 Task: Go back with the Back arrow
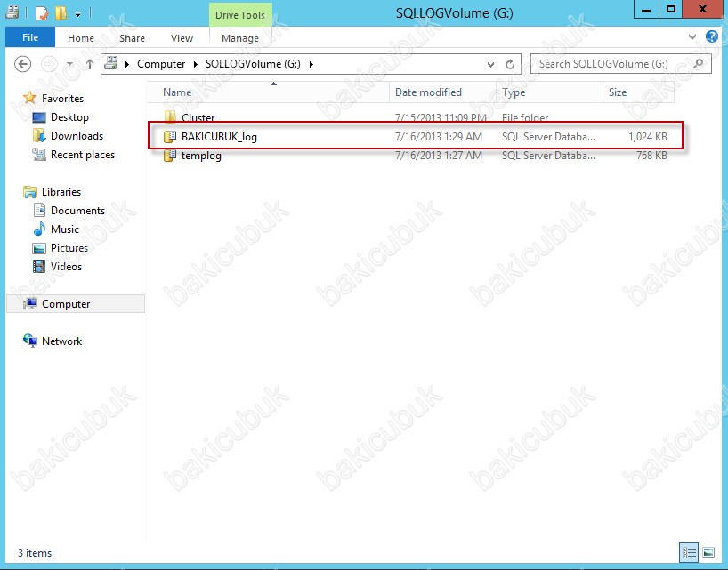coord(23,64)
